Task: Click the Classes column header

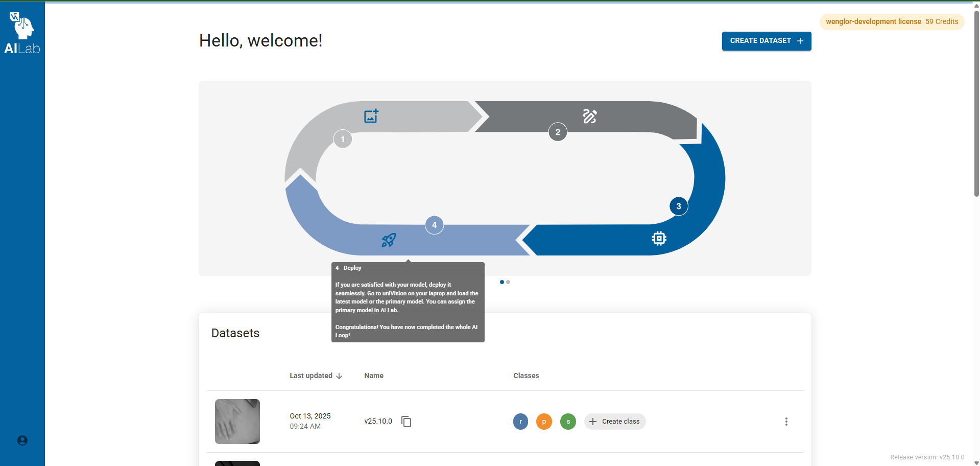Action: pyautogui.click(x=526, y=376)
